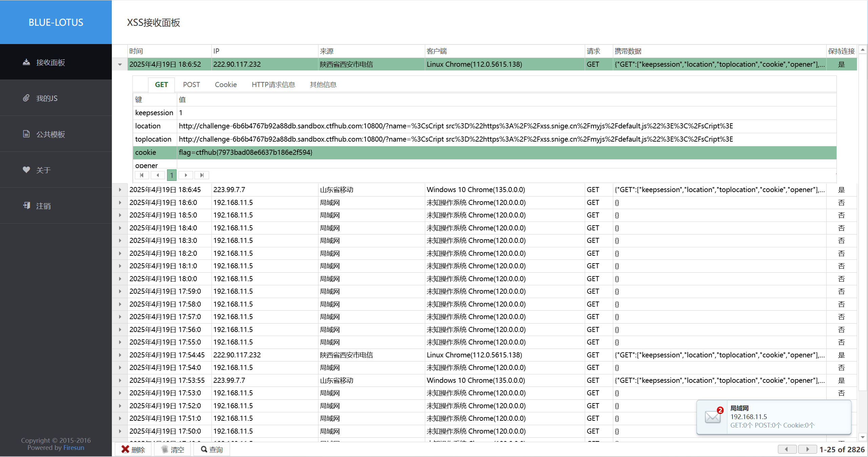Click the document icon for 公共模板
868x457 pixels.
(26, 134)
